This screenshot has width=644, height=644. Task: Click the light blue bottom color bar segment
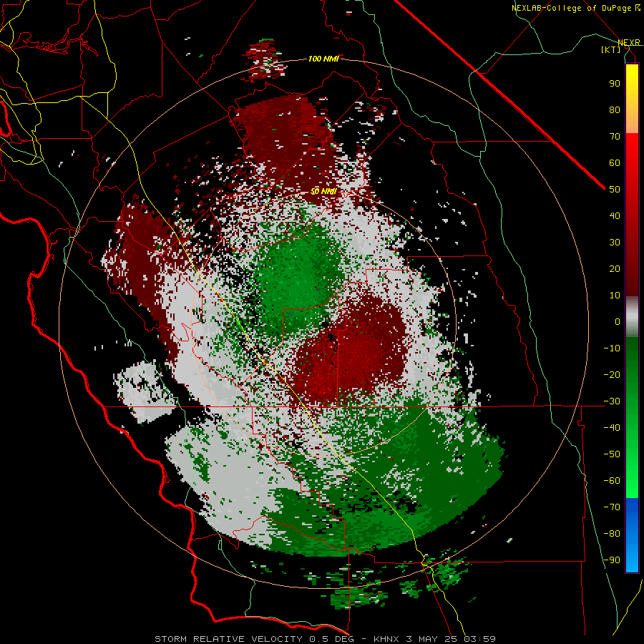coord(632,557)
